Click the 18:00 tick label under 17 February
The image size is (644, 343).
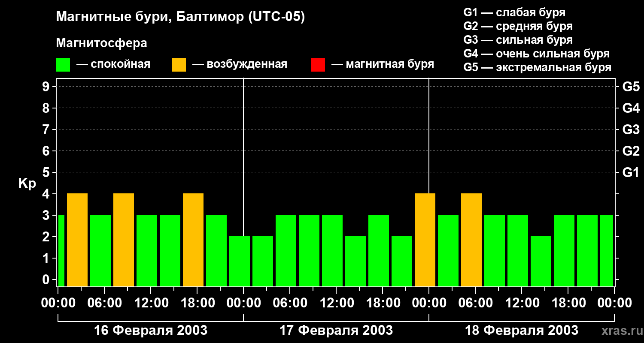(383, 303)
